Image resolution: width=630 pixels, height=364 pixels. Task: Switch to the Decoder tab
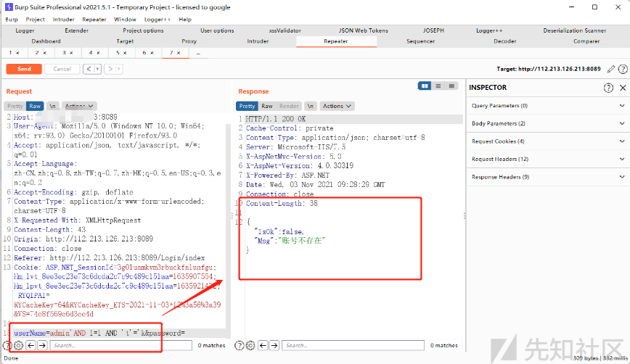coord(505,41)
